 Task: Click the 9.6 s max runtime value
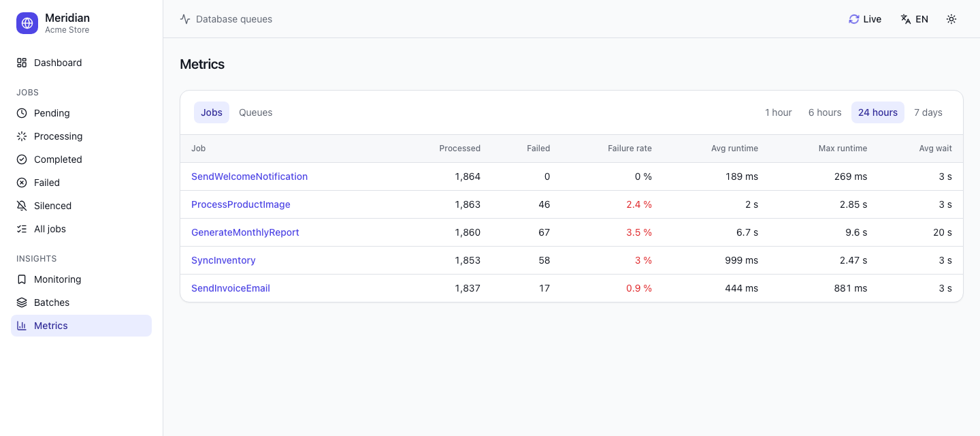pyautogui.click(x=856, y=232)
